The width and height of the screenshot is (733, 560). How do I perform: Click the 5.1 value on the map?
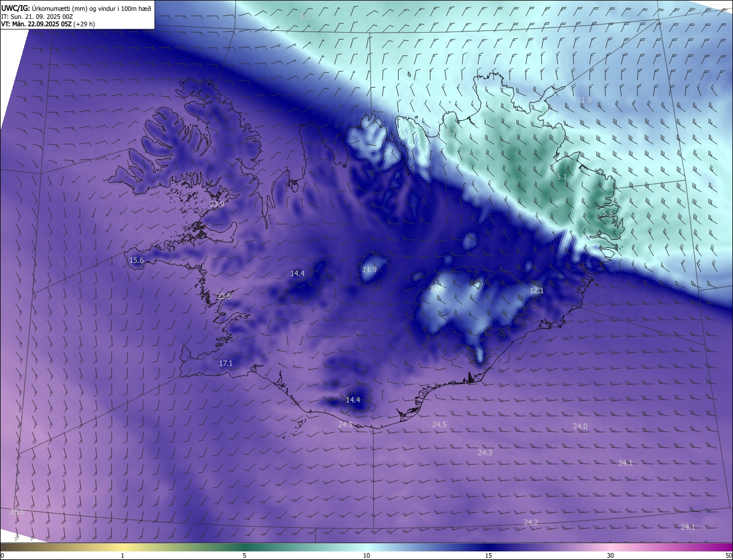tap(562, 177)
